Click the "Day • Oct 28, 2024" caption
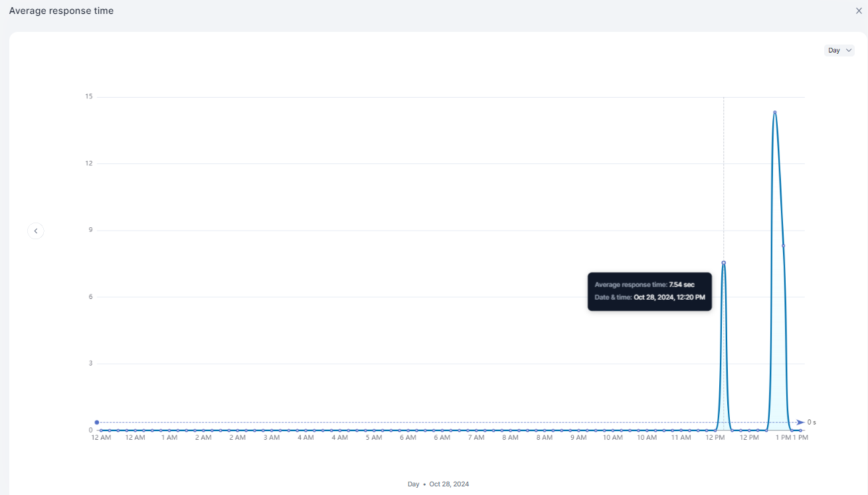Viewport: 868px width, 495px height. point(438,484)
